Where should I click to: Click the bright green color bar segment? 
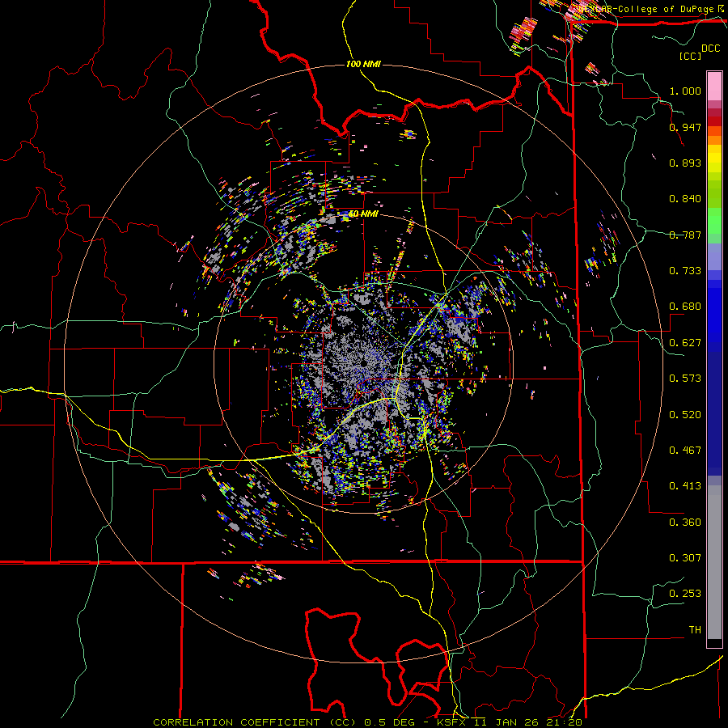pos(714,221)
